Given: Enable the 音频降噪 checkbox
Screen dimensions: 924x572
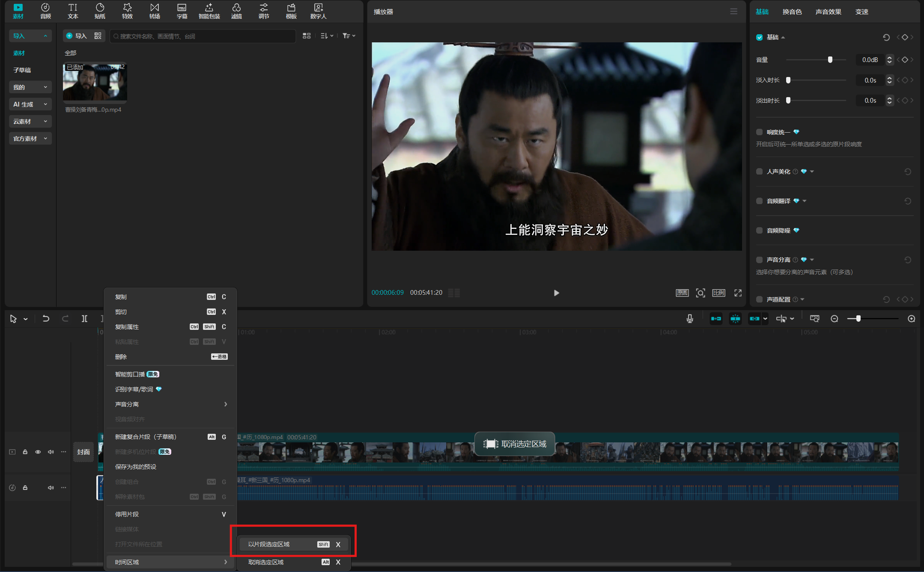Looking at the screenshot, I should coord(759,231).
